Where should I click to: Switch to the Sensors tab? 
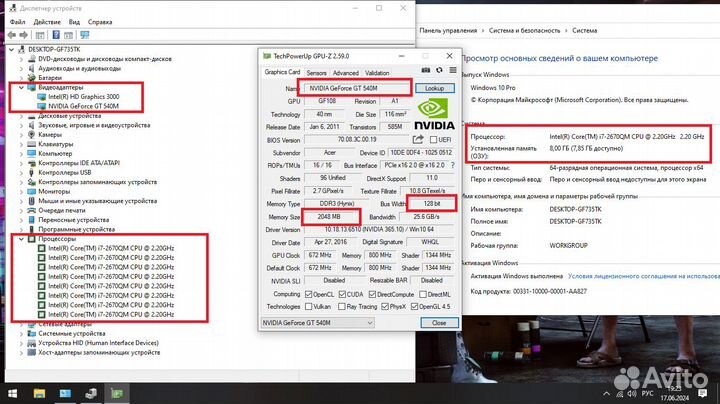pos(316,73)
